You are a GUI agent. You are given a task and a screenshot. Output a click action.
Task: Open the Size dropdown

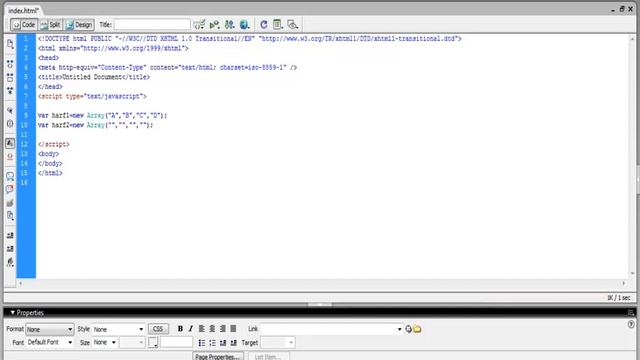tap(104, 342)
